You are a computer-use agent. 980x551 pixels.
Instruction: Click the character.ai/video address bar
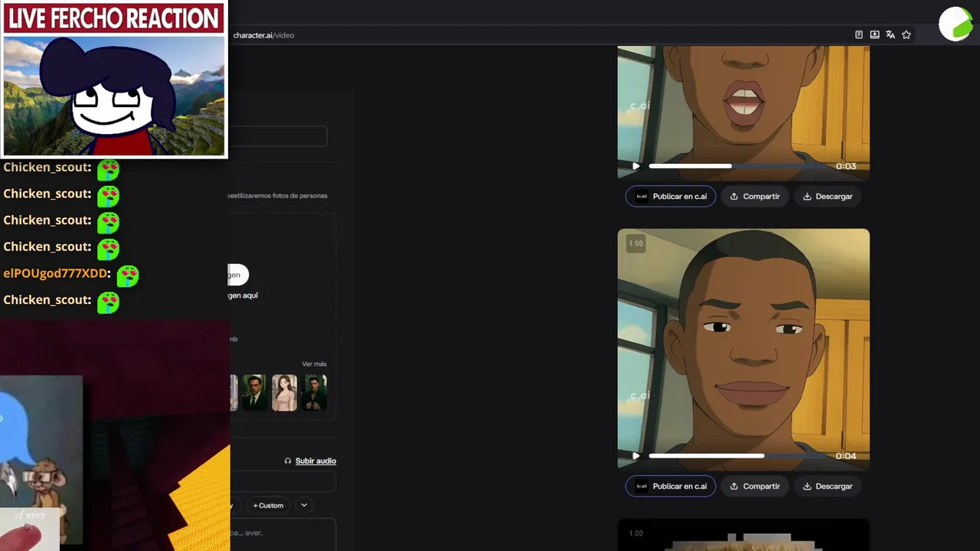(x=263, y=35)
